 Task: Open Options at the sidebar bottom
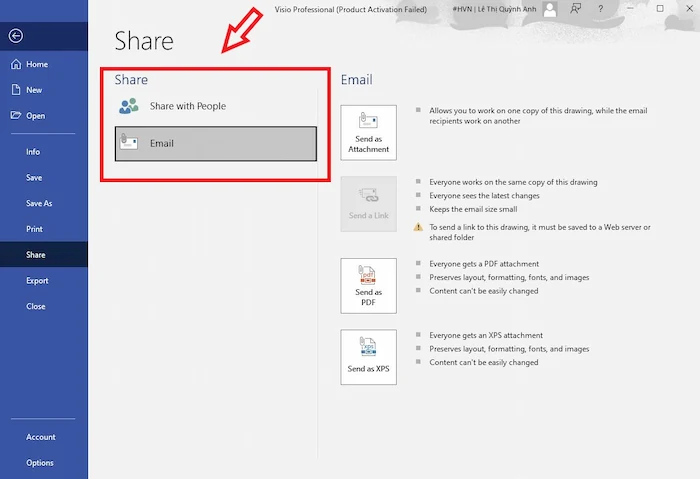pos(44,463)
